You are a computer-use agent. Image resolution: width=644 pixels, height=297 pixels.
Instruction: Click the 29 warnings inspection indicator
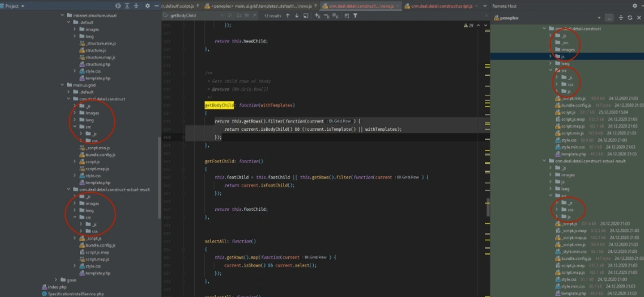click(468, 26)
